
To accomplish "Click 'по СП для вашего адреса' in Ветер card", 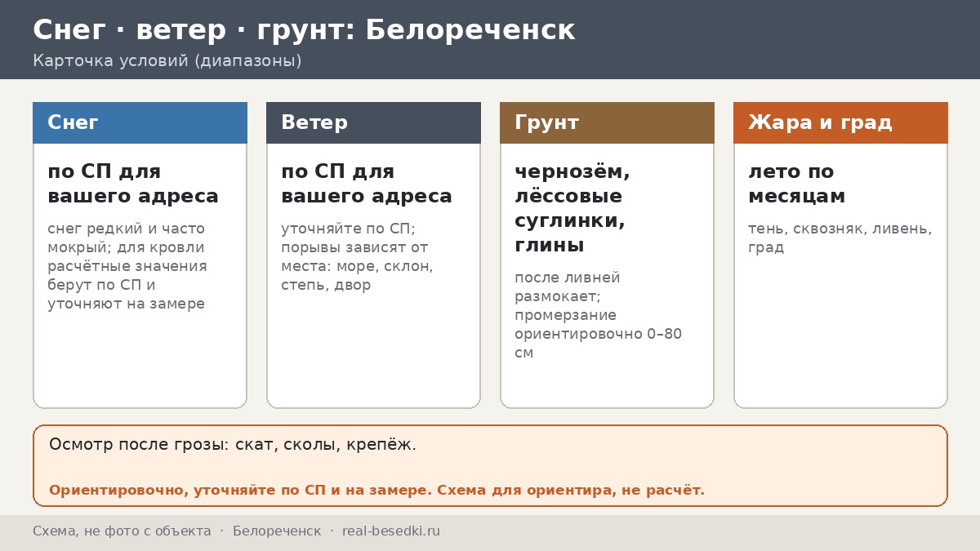I will point(367,184).
